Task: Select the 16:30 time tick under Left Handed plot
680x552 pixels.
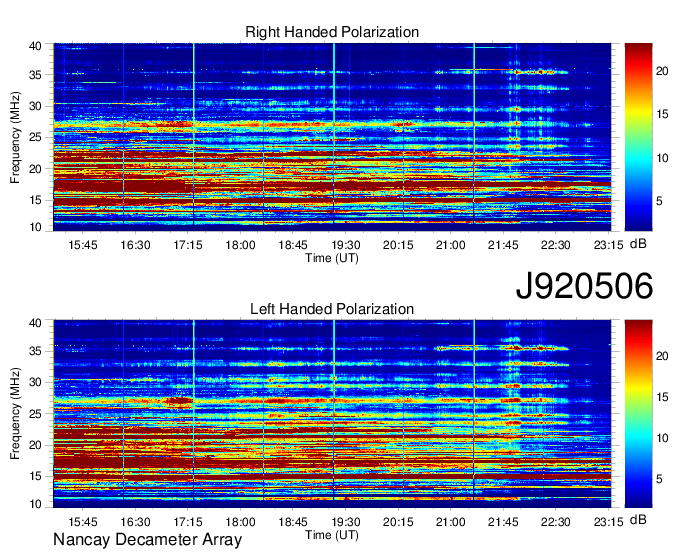Action: pyautogui.click(x=135, y=522)
